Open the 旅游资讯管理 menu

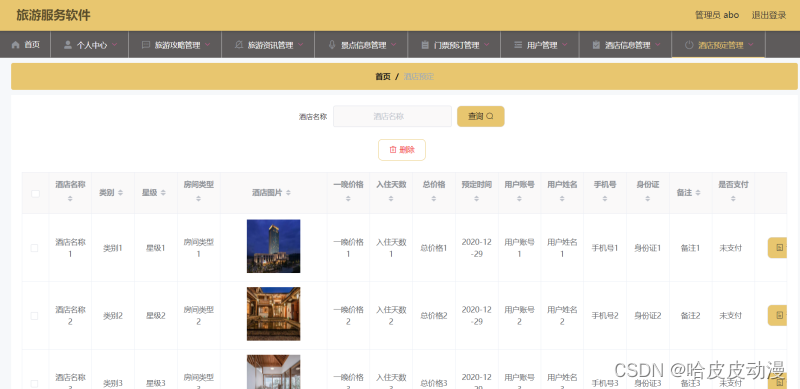click(x=268, y=45)
